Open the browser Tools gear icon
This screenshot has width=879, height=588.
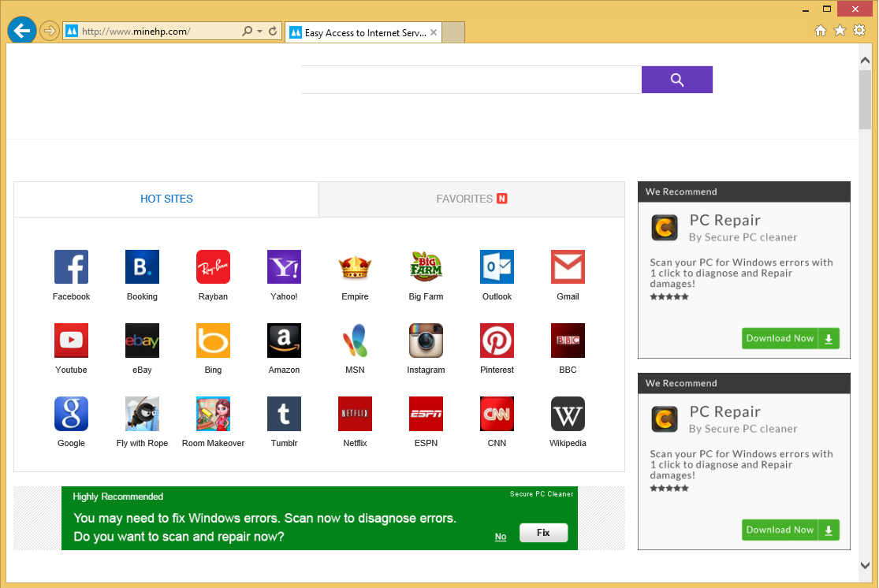click(x=859, y=30)
